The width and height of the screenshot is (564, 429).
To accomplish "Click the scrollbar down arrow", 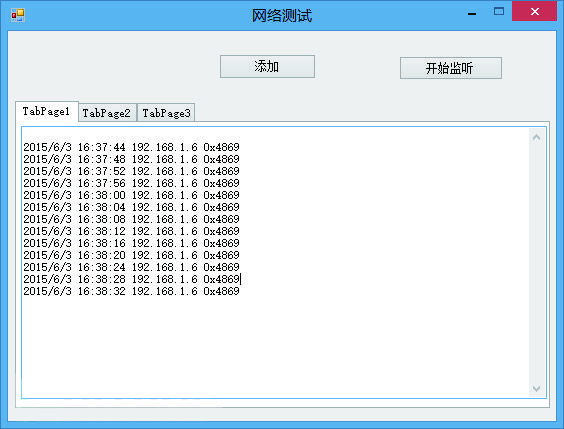I will click(x=536, y=389).
